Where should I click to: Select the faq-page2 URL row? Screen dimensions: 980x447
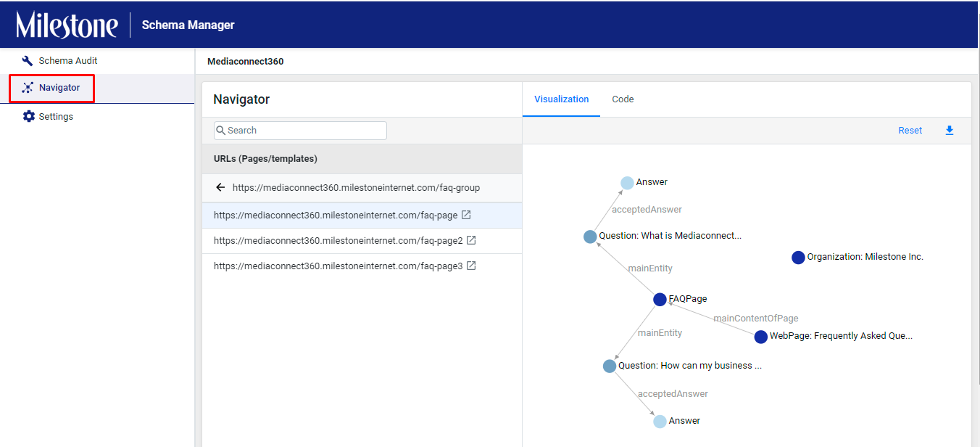(362, 241)
